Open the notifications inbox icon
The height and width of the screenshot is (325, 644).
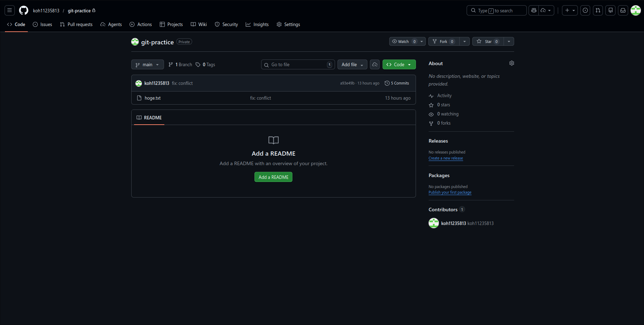(623, 11)
